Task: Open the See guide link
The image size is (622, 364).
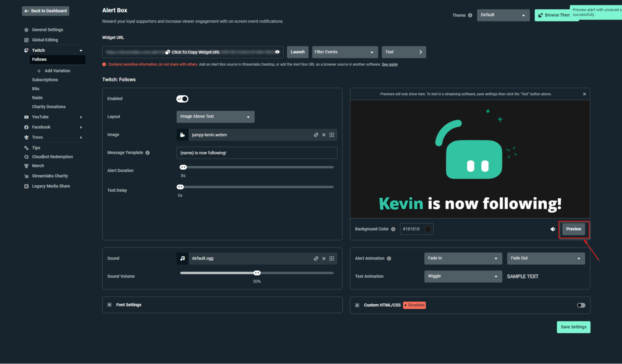Action: coord(390,65)
